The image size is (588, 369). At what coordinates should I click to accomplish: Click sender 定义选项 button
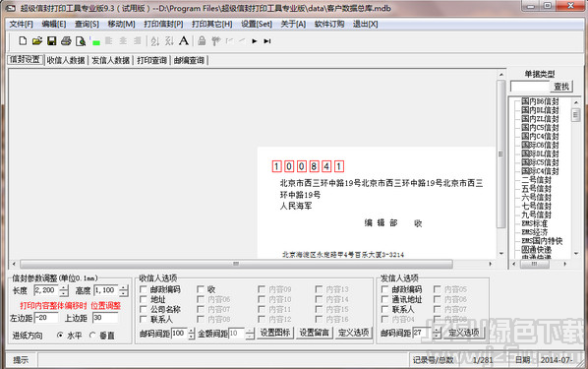pos(464,333)
